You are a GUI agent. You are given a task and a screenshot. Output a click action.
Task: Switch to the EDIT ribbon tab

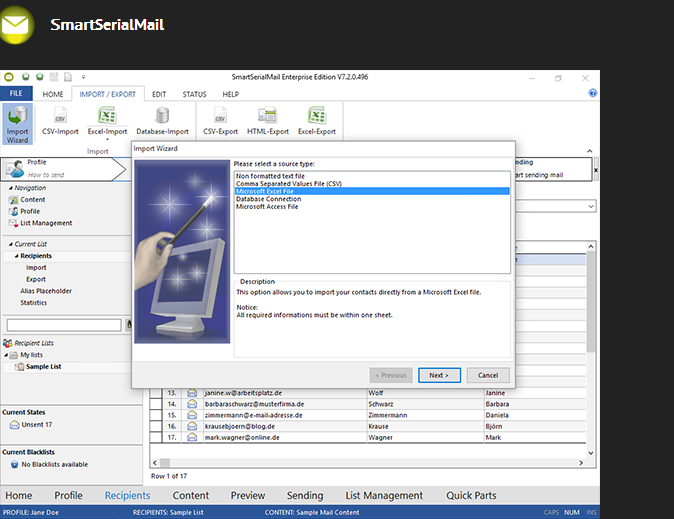point(159,94)
